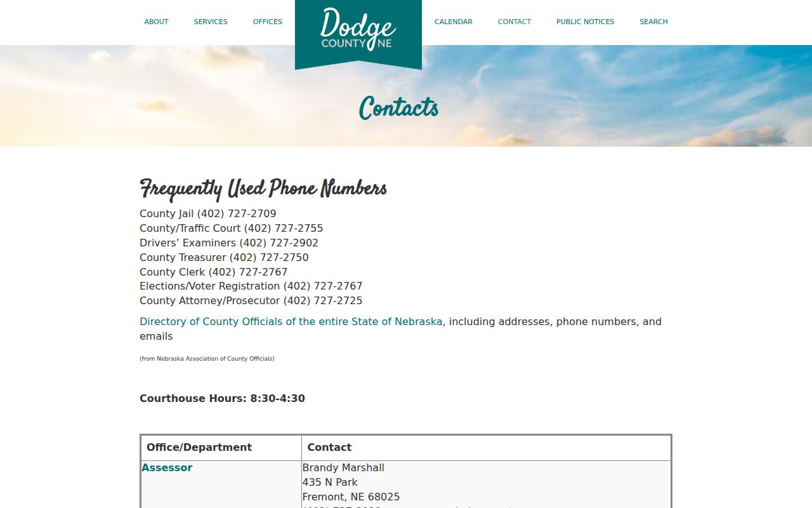
Task: Open Directory of County Officials link
Action: (291, 322)
